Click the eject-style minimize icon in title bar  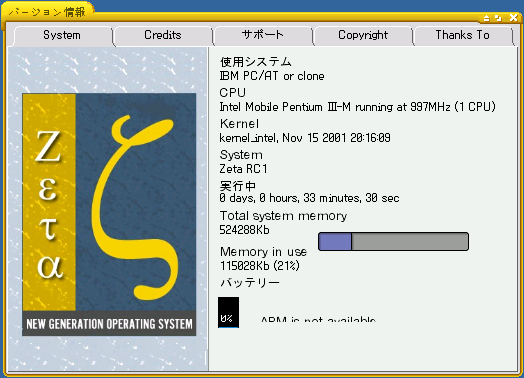(487, 18)
